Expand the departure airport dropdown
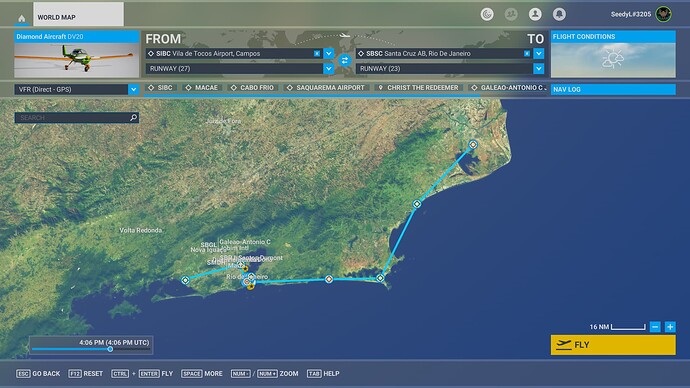The height and width of the screenshot is (388, 690). [329, 53]
